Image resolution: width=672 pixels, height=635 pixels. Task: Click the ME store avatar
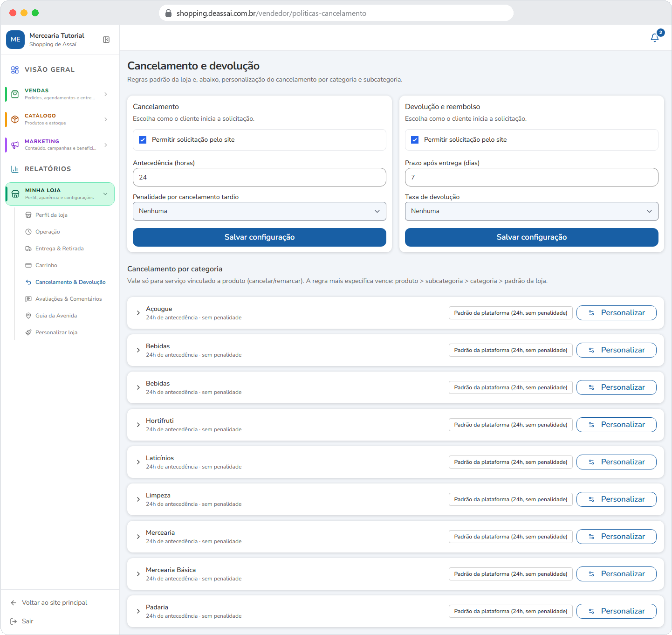15,40
